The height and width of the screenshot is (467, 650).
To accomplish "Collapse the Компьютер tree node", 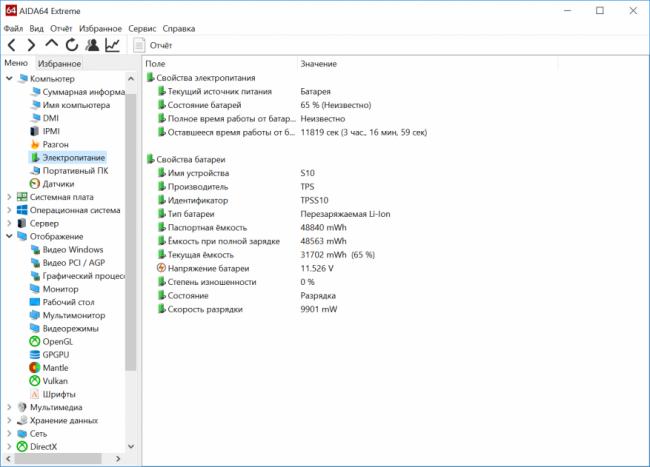I will coord(9,78).
